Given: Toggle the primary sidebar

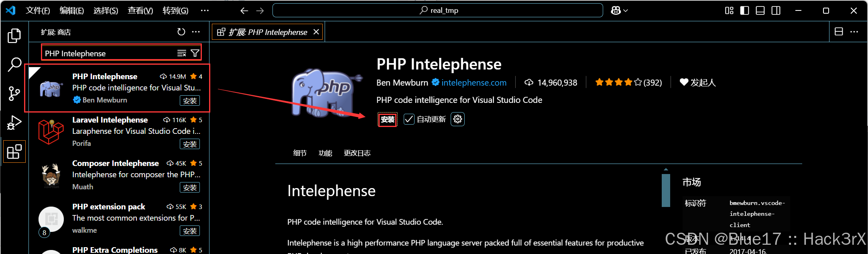Looking at the screenshot, I should [744, 10].
